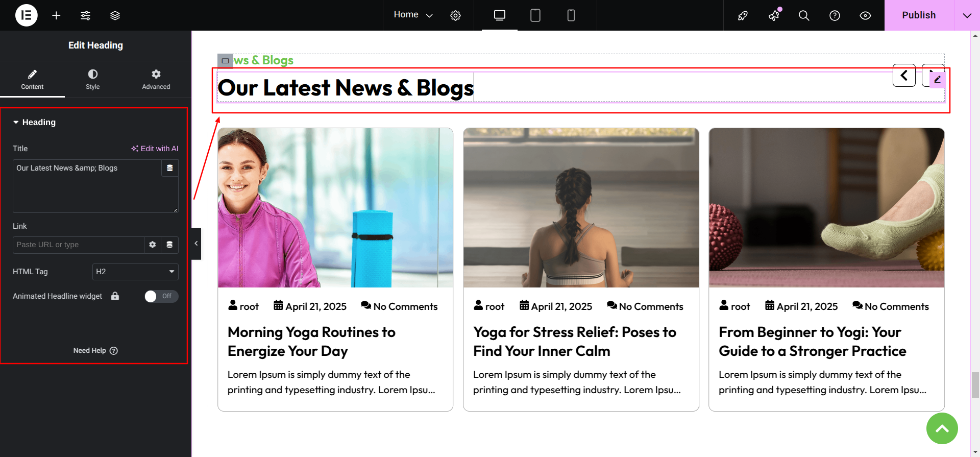Switch to the Content tab
The width and height of the screenshot is (980, 457).
(32, 79)
